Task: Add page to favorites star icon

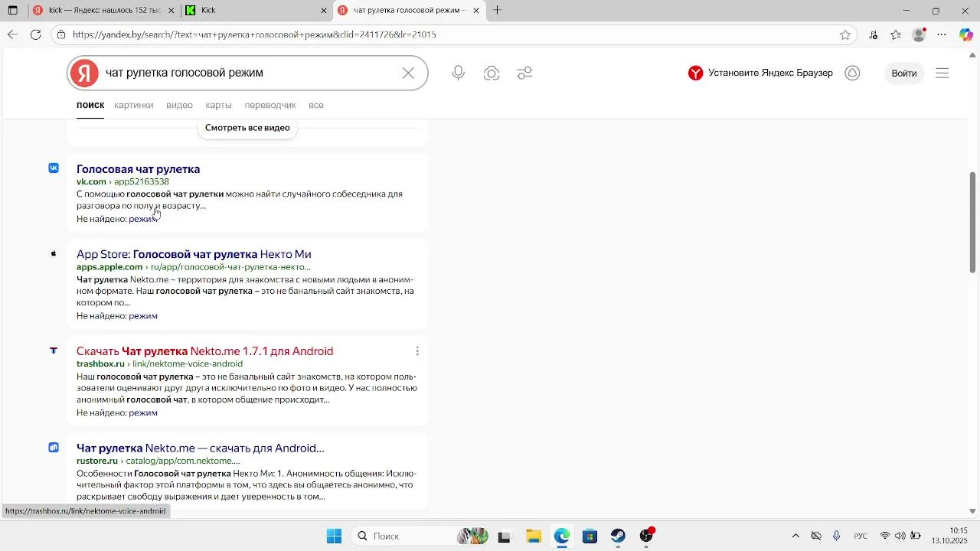Action: click(x=845, y=34)
